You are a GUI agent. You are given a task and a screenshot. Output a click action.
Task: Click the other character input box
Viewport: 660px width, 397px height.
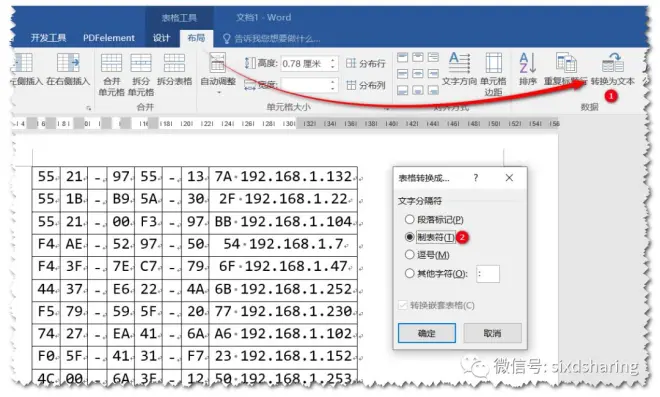point(488,274)
